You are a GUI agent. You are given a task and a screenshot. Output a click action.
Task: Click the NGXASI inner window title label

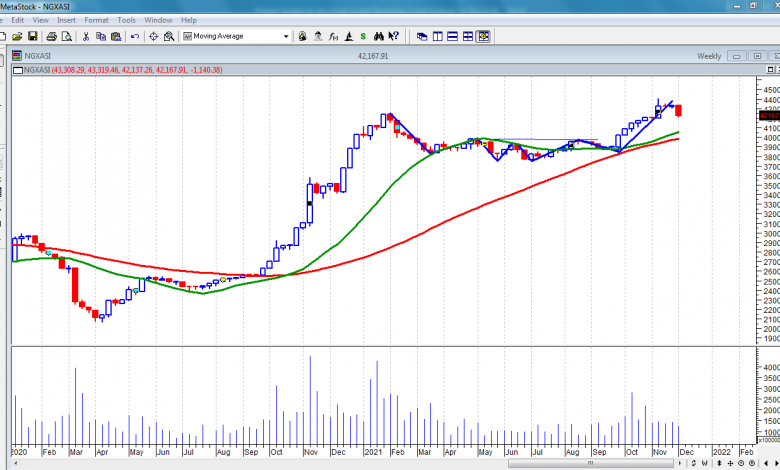click(x=37, y=56)
